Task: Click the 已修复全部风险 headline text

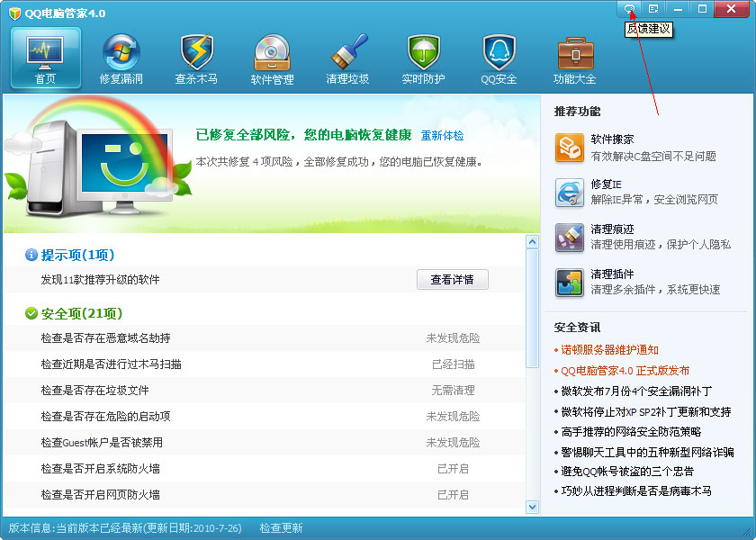Action: point(304,135)
